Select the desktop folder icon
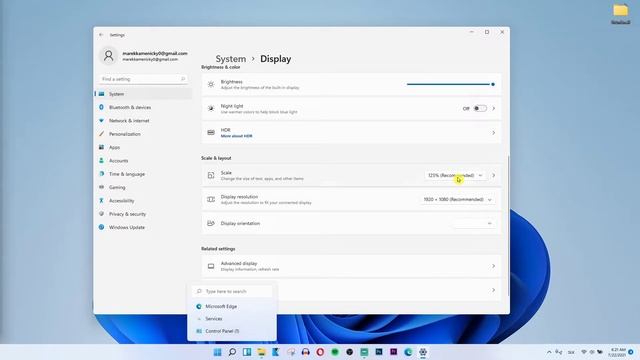 620,13
